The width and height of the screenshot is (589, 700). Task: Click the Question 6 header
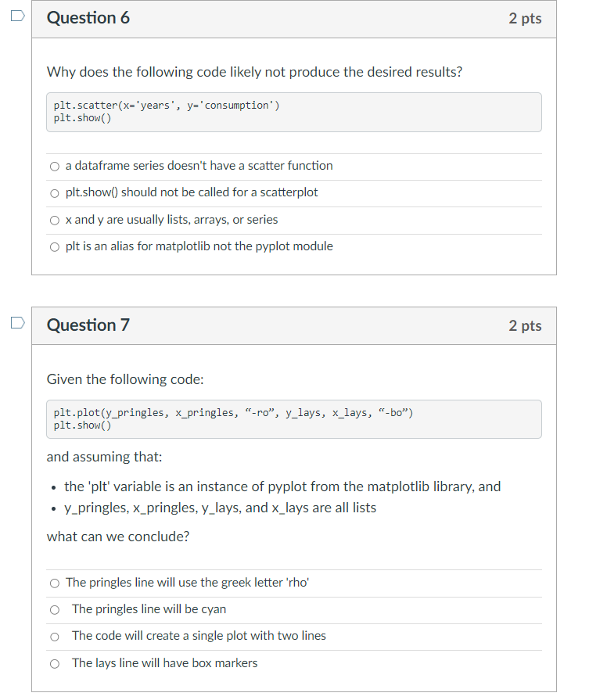pos(88,18)
